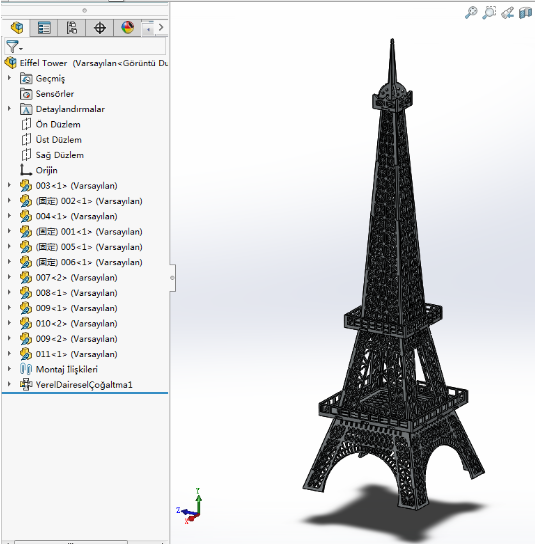Expand part 003<1> in the tree
This screenshot has height=544, width=535.
point(9,185)
